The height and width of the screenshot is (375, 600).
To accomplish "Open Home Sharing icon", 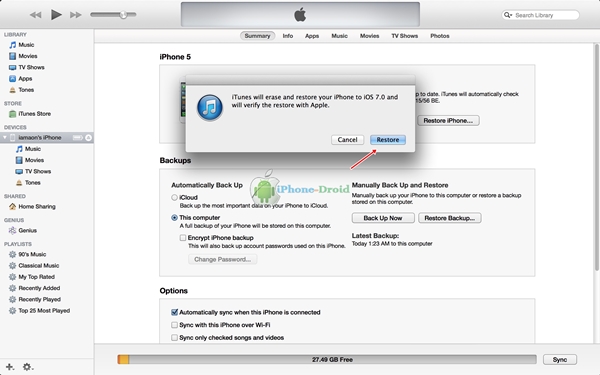I will click(13, 207).
